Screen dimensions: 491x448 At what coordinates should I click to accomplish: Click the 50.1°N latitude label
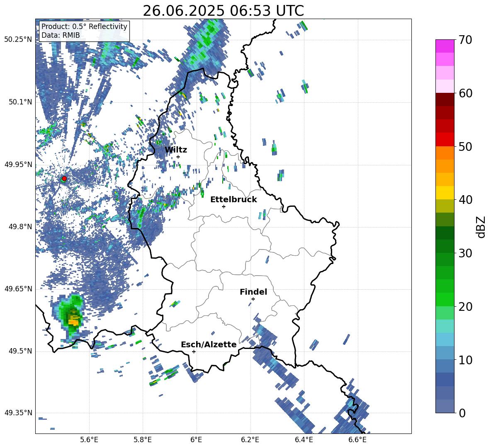tap(20, 102)
